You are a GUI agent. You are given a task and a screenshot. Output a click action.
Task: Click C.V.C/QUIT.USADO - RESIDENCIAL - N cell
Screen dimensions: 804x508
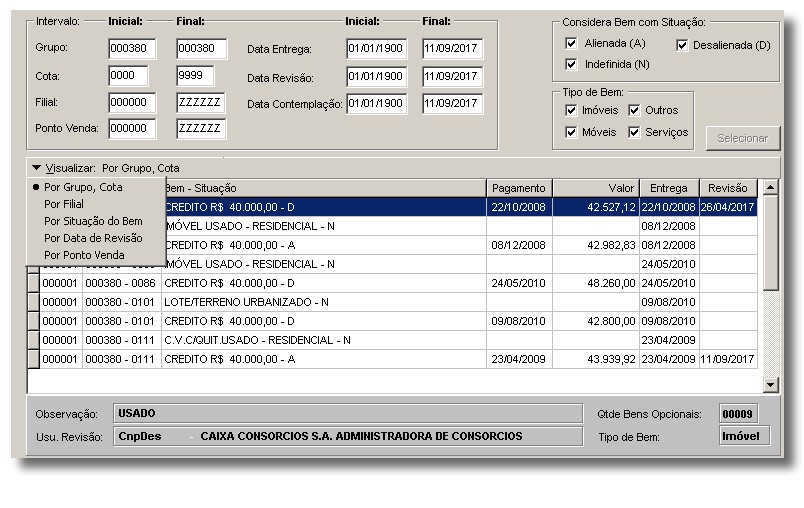coord(324,340)
